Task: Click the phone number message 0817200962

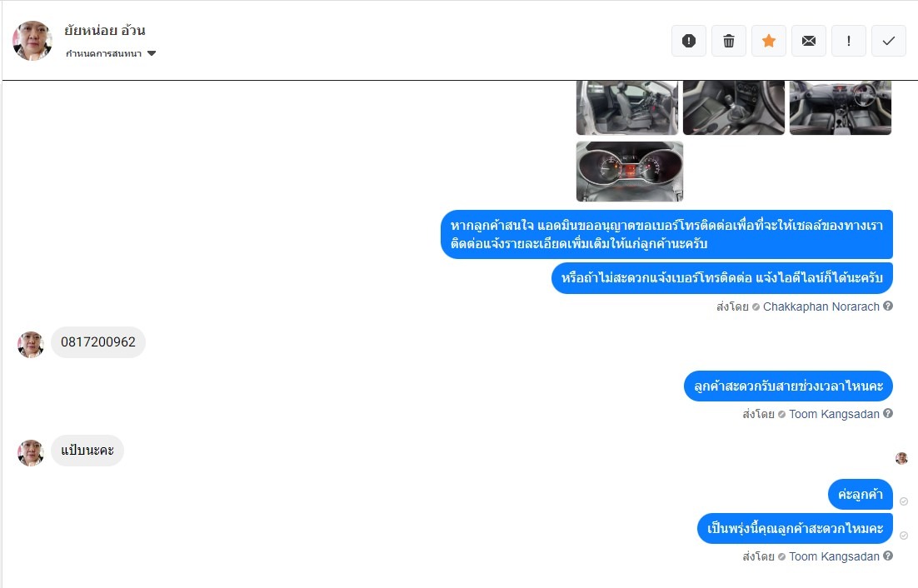Action: pyautogui.click(x=98, y=341)
